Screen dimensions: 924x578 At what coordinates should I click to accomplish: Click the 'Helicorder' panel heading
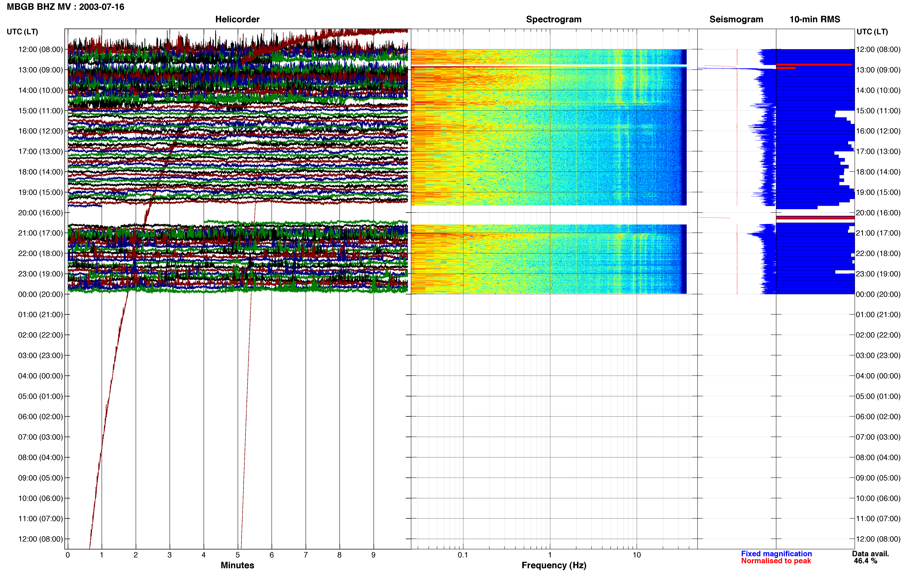(x=237, y=19)
